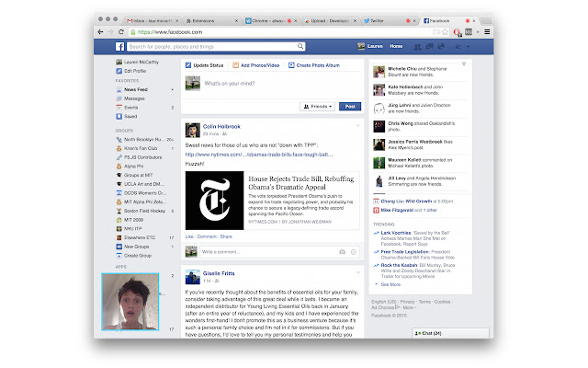Click Colin Holbrook's name
The height and width of the screenshot is (368, 588).
click(221, 127)
